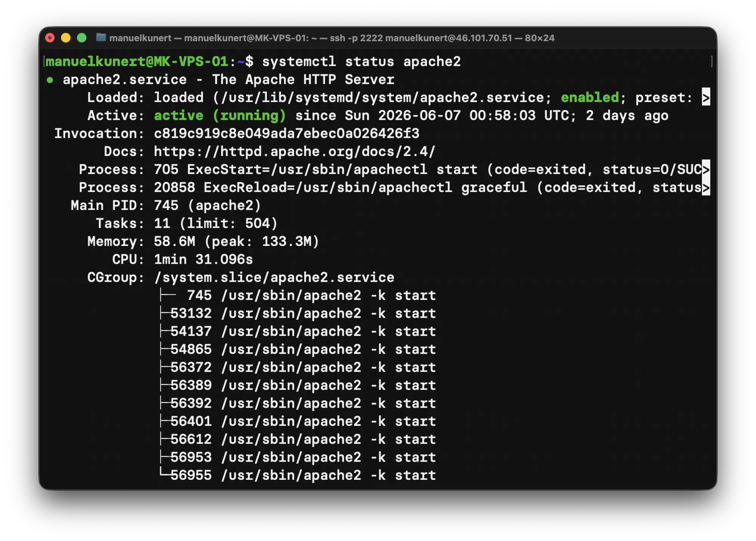Click the terminal window title text
The width and height of the screenshot is (756, 541).
pyautogui.click(x=332, y=38)
